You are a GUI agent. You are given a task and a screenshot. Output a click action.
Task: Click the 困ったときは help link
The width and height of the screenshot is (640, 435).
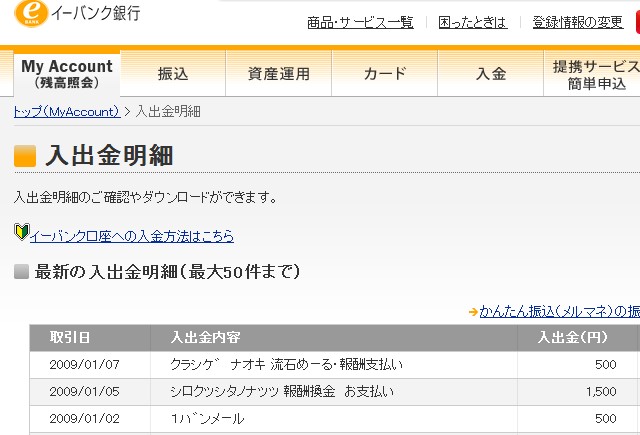pyautogui.click(x=472, y=23)
